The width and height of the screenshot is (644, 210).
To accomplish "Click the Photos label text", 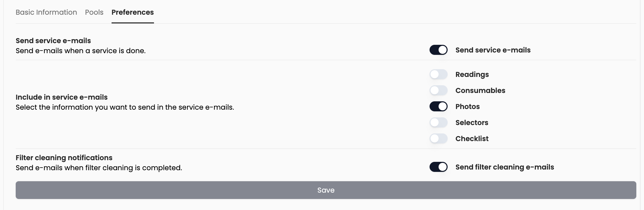I will [468, 106].
